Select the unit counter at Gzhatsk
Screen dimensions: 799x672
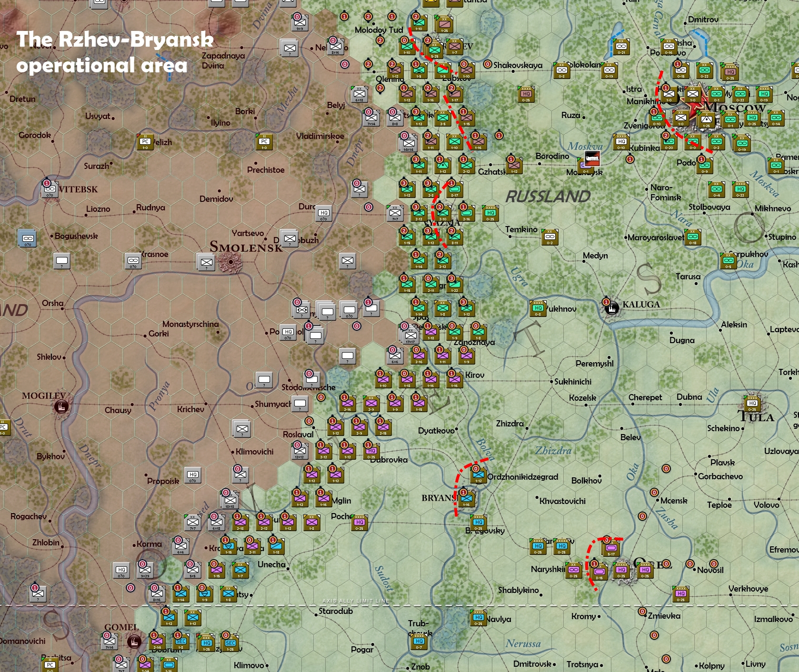click(514, 166)
